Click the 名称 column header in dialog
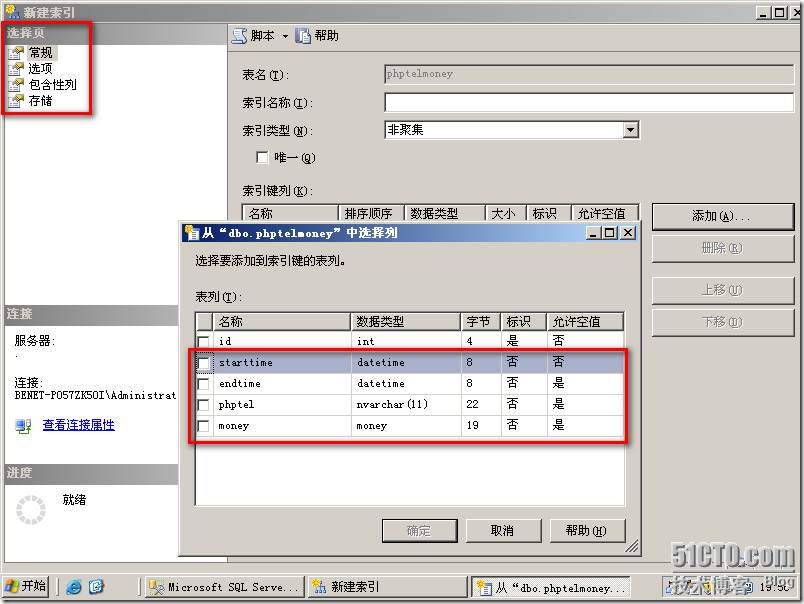The image size is (804, 604). pyautogui.click(x=282, y=322)
